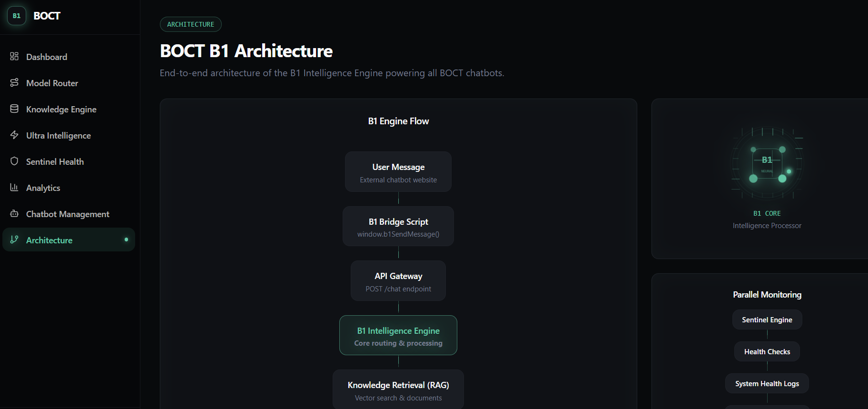The width and height of the screenshot is (868, 409).
Task: Click the System Health Logs node
Action: pos(767,383)
